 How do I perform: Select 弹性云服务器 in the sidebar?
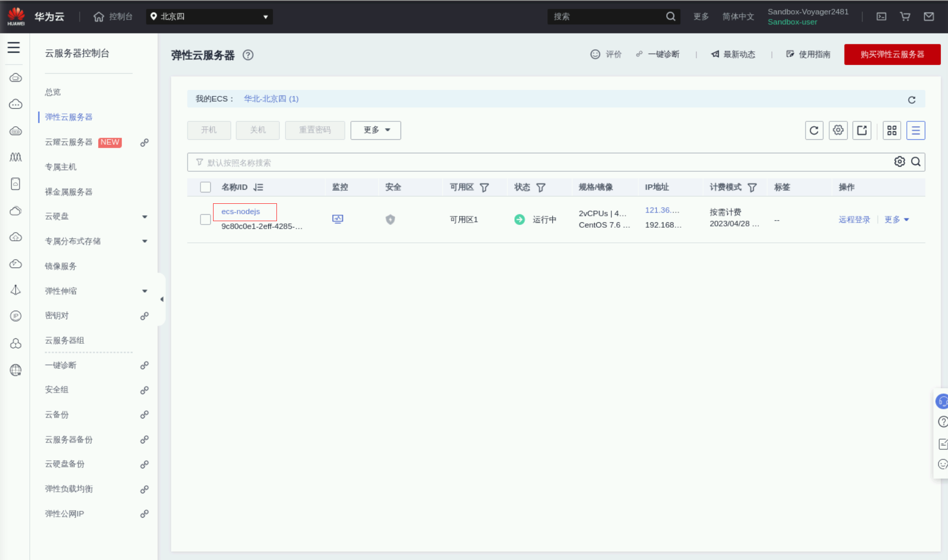(x=69, y=117)
